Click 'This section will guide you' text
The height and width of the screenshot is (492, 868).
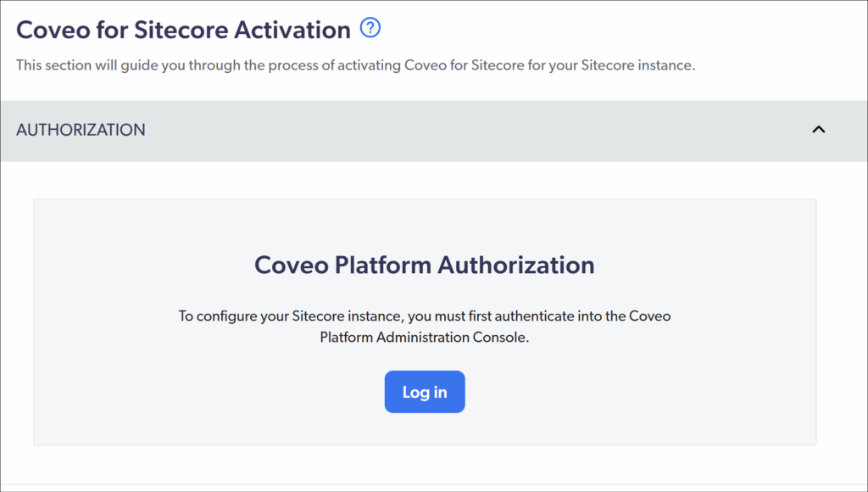97,65
